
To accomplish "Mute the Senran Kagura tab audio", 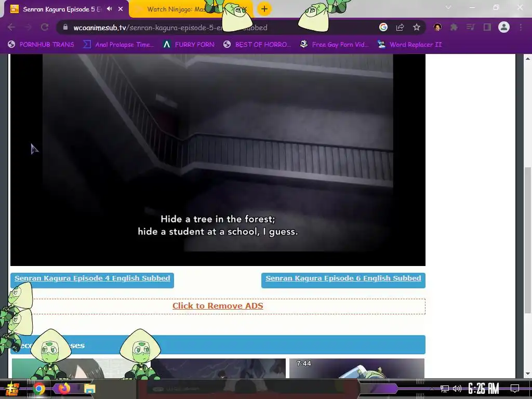I will tap(109, 9).
